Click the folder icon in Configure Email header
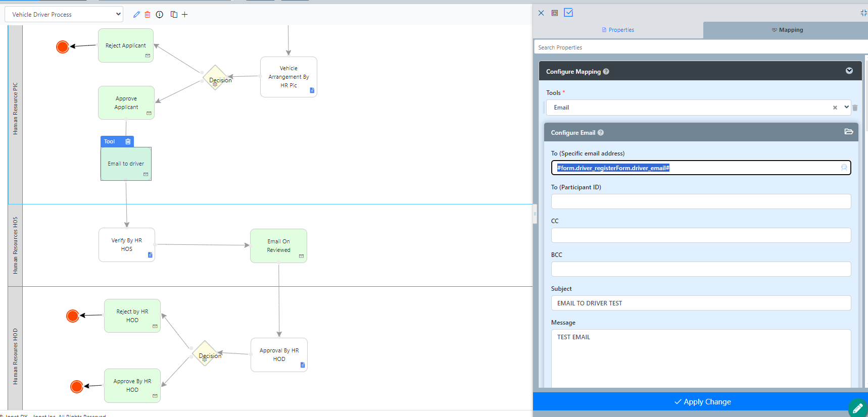 tap(848, 132)
